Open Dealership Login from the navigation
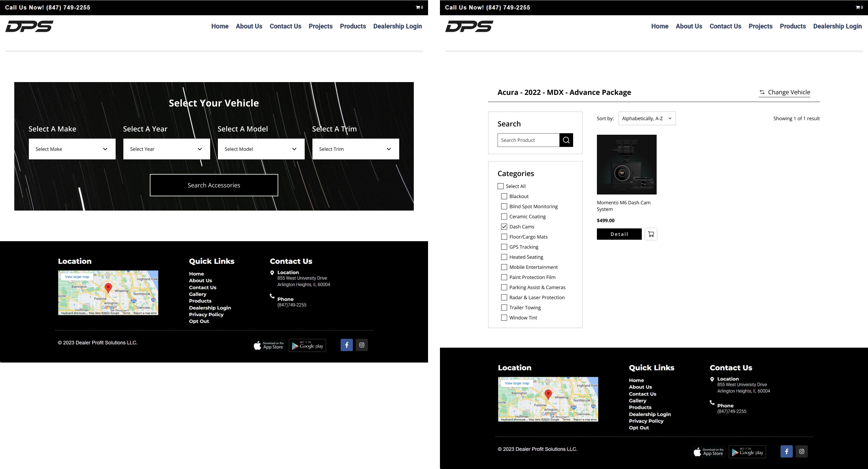Viewport: 868px width, 469px height. pos(838,26)
